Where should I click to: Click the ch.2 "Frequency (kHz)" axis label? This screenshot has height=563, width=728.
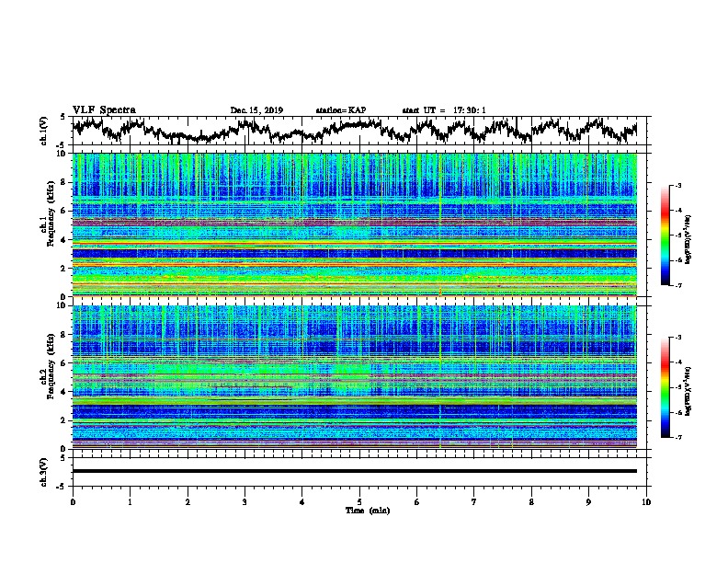tap(51, 366)
